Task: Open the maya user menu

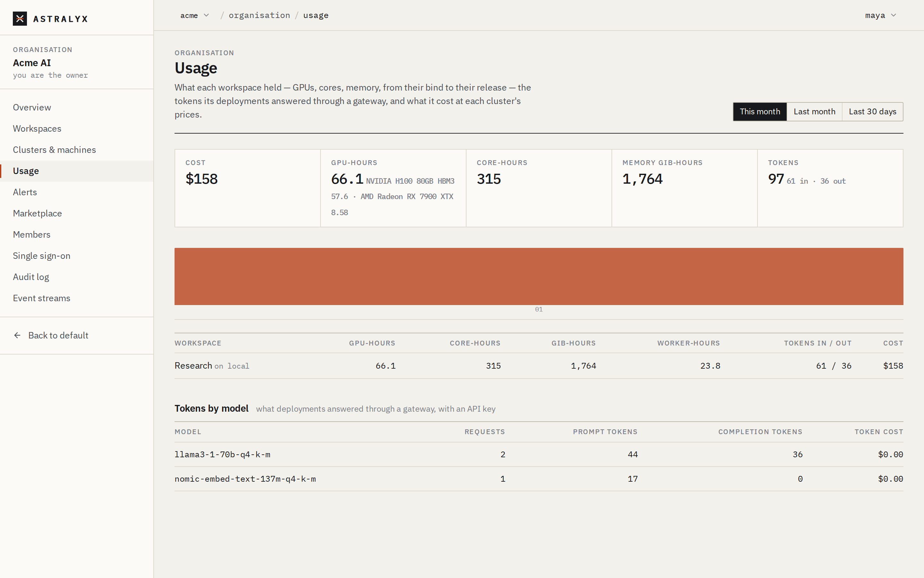Action: coord(880,15)
